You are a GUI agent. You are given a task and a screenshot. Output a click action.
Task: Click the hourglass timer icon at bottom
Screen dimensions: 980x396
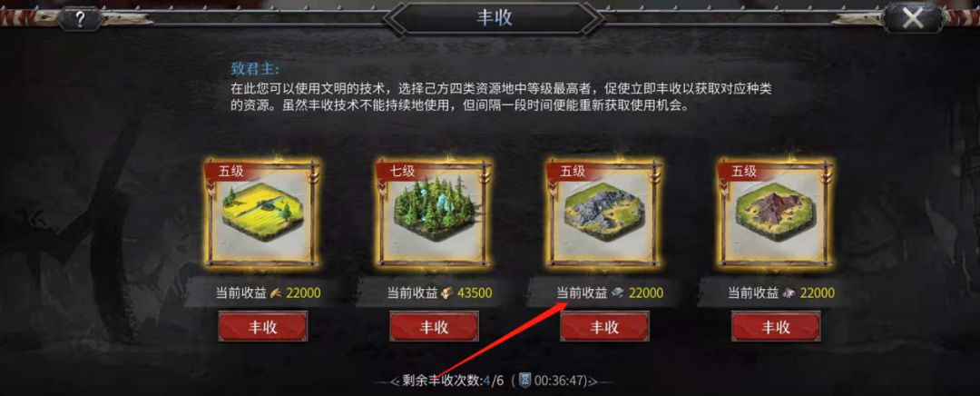point(525,380)
